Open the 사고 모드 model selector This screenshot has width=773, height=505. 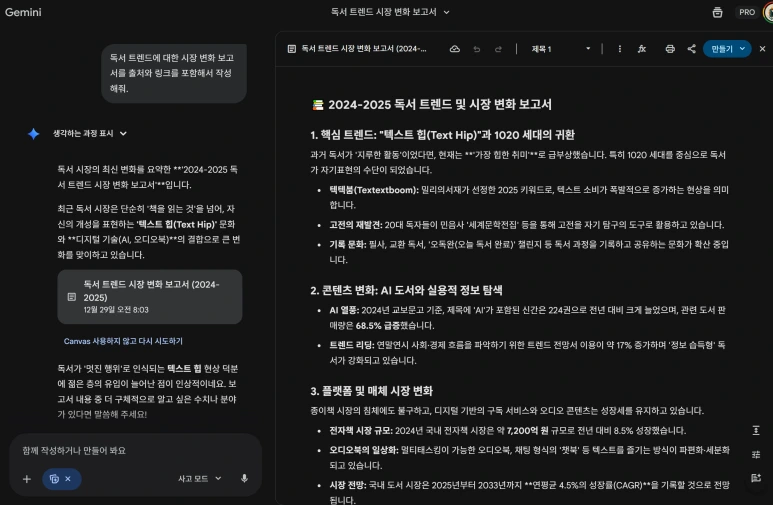[x=200, y=479]
